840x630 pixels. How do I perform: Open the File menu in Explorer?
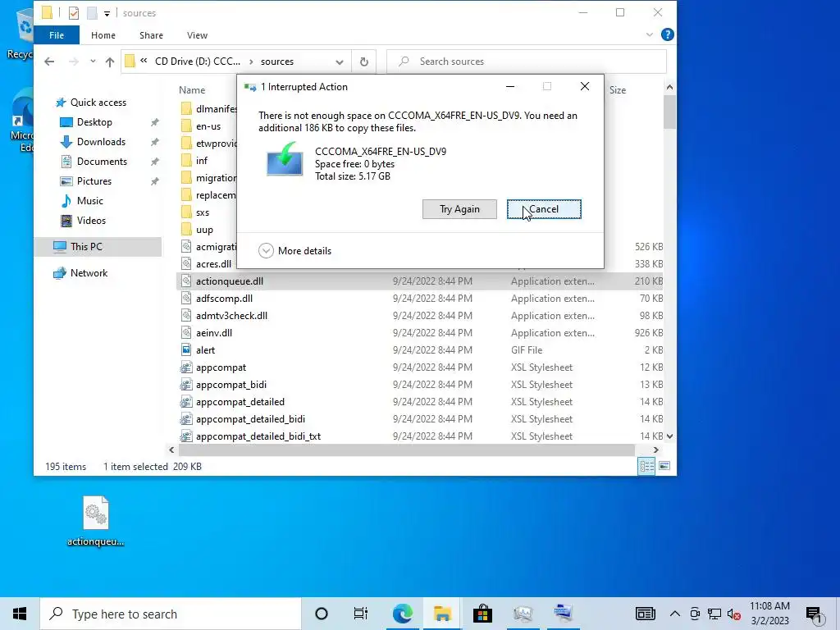pos(57,34)
